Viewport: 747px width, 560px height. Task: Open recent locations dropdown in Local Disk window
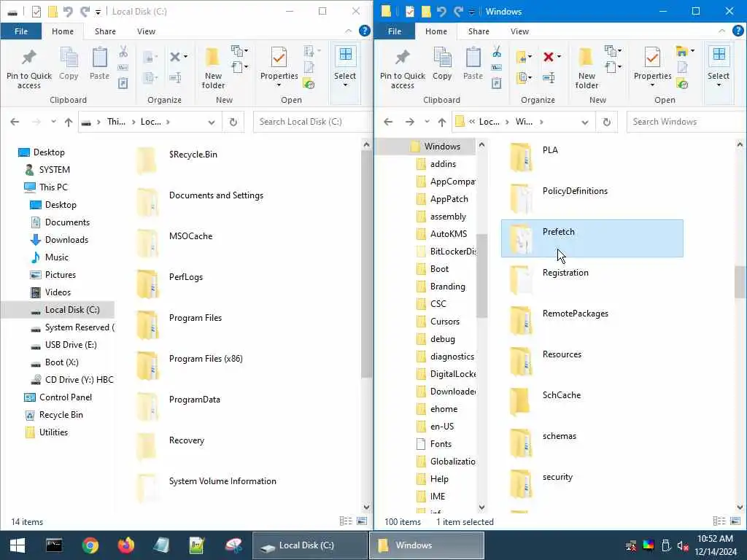pyautogui.click(x=53, y=122)
